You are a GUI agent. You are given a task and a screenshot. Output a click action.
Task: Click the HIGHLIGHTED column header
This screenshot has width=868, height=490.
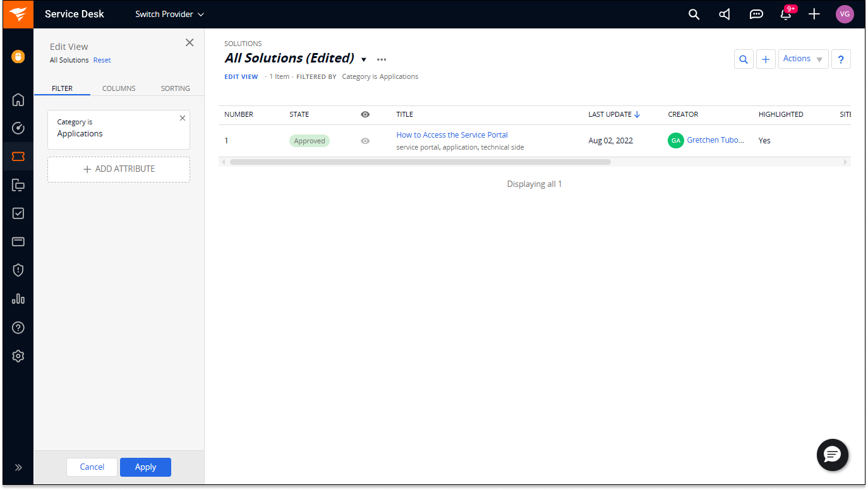pyautogui.click(x=781, y=114)
